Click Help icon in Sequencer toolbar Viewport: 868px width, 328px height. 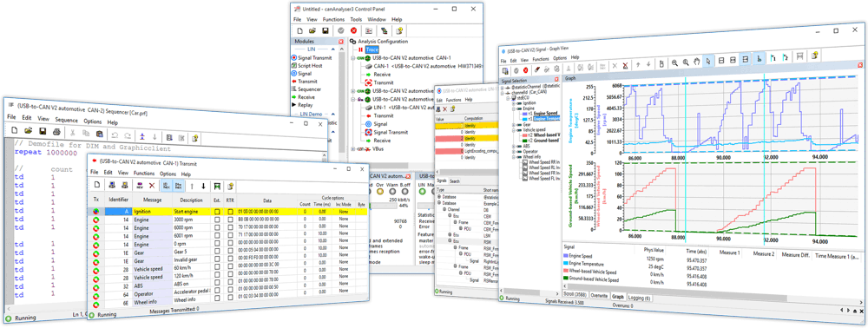194,138
